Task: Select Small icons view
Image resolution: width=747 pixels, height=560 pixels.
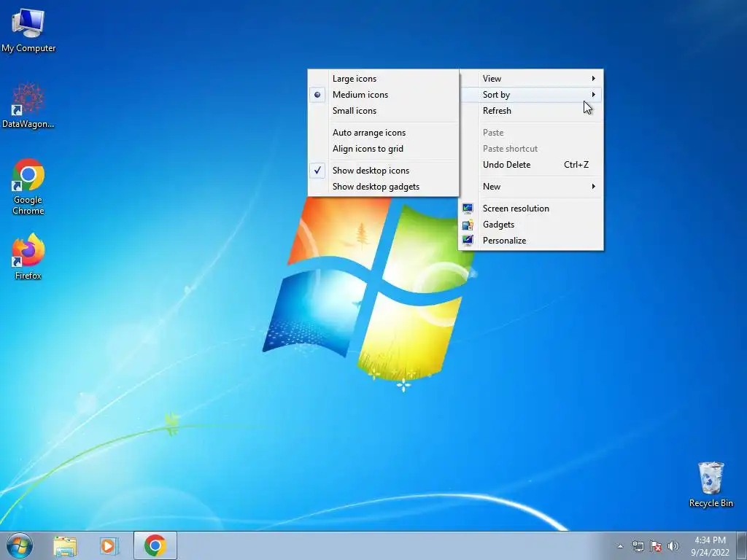Action: (383, 111)
